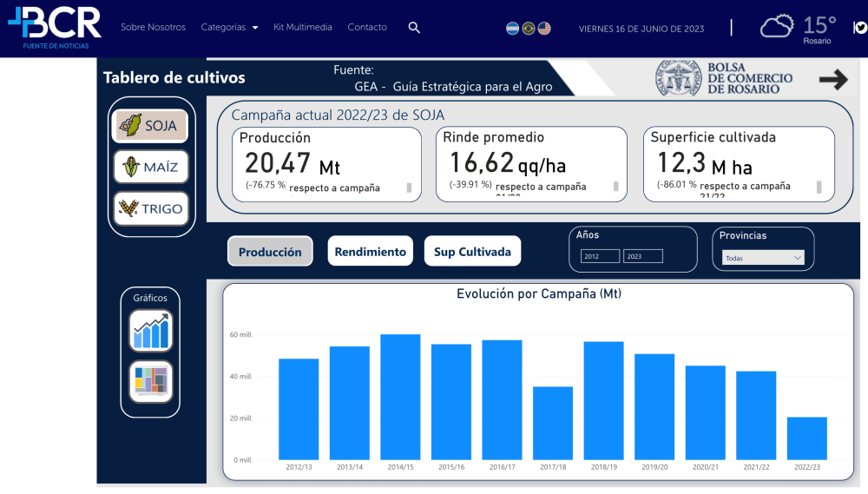Switch language with Brazil flag
868x494 pixels.
(529, 29)
